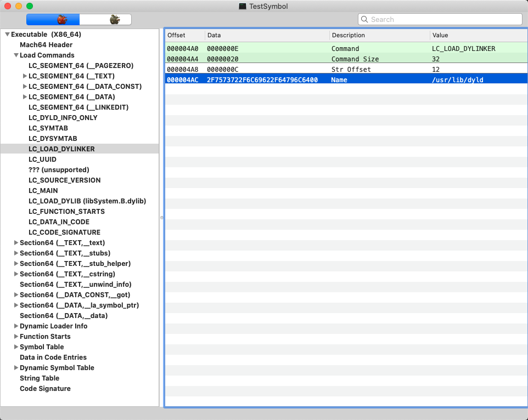Click the magnifier icon in the search box
Screen dimensions: 528x420
(x=365, y=20)
